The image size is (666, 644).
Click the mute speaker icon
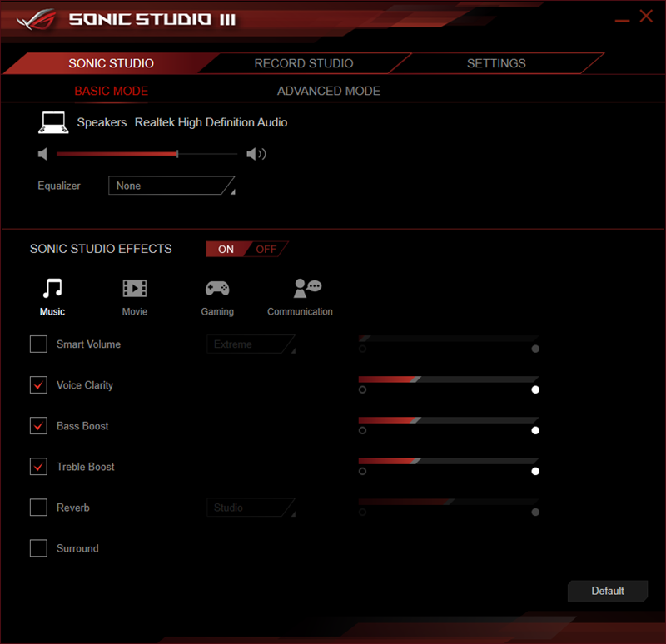point(43,154)
